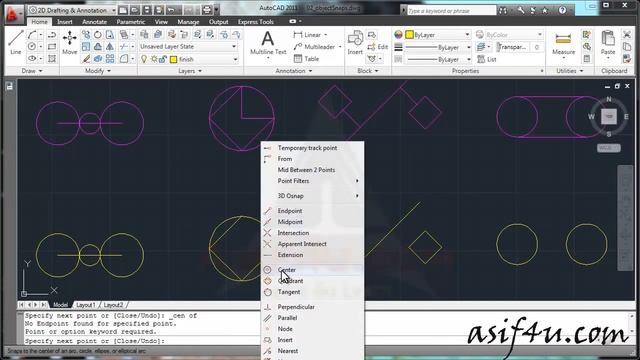Image resolution: width=640 pixels, height=360 pixels.
Task: Click the Transparency slider field
Action: point(519,47)
